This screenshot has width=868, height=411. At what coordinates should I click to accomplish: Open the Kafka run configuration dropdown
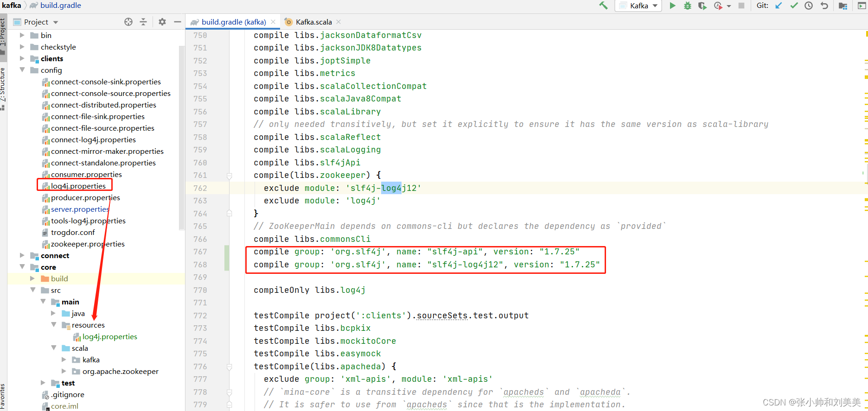point(638,6)
